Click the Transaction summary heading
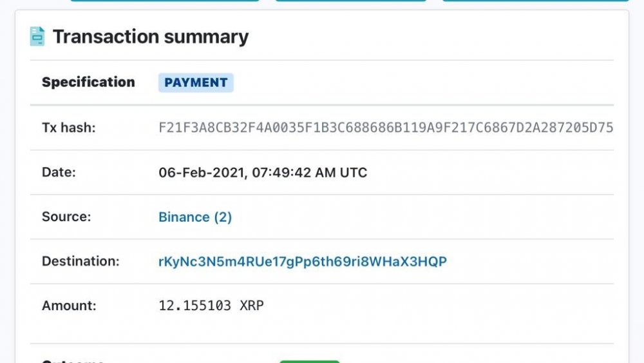This screenshot has width=644, height=363. click(x=151, y=37)
